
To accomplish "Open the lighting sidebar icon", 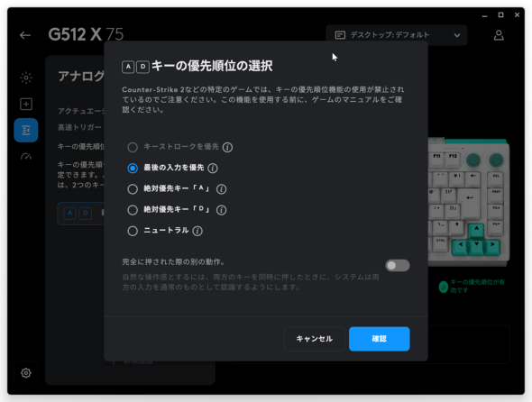I will click(x=26, y=78).
